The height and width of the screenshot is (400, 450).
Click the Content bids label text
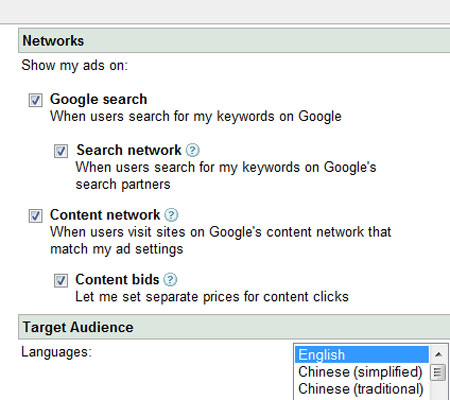[x=117, y=280]
